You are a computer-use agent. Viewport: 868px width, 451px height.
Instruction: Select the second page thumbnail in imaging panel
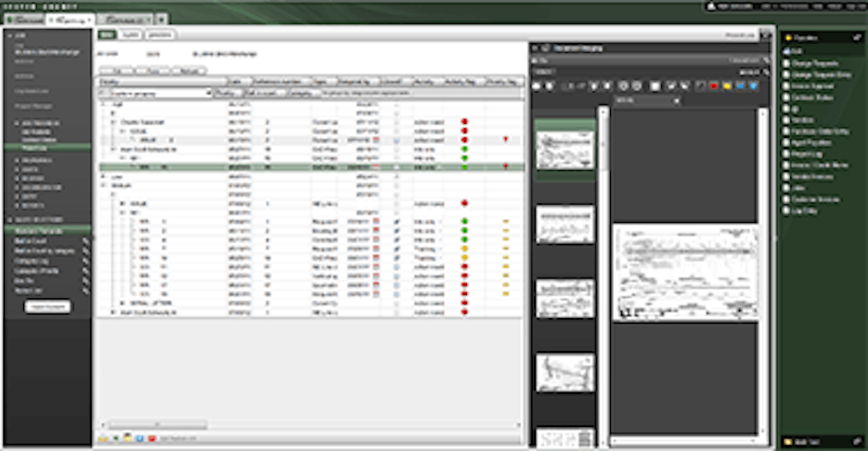pyautogui.click(x=565, y=224)
